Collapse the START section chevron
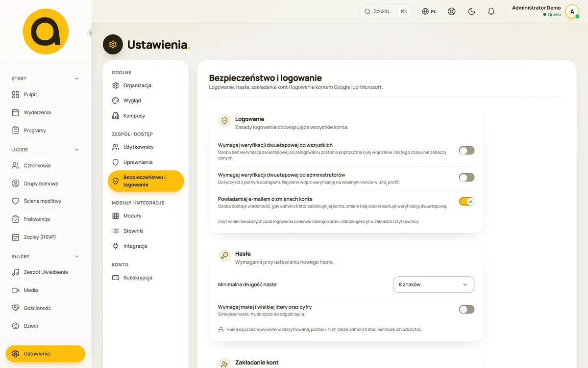588x368 pixels. click(x=76, y=79)
